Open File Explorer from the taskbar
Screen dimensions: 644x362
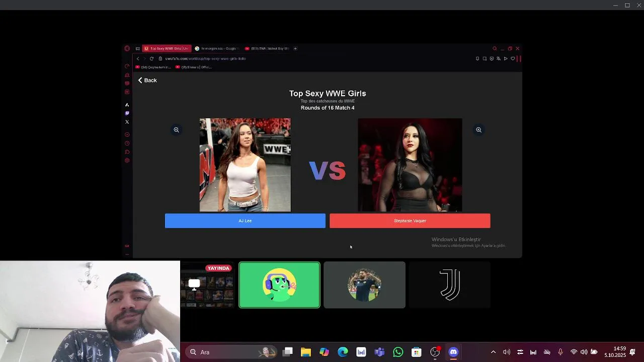pyautogui.click(x=306, y=352)
